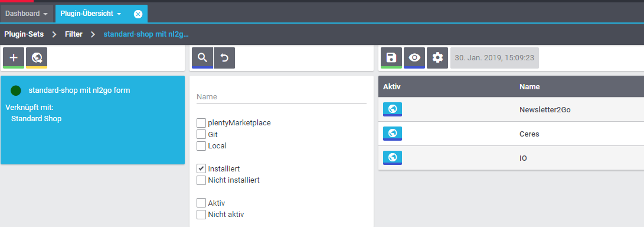Viewport: 644px width, 227px height.
Task: Uncheck the Installiert checkbox
Action: tap(201, 168)
